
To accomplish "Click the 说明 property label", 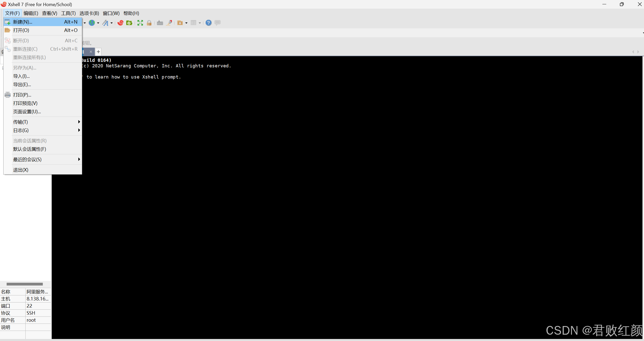I will (6, 327).
